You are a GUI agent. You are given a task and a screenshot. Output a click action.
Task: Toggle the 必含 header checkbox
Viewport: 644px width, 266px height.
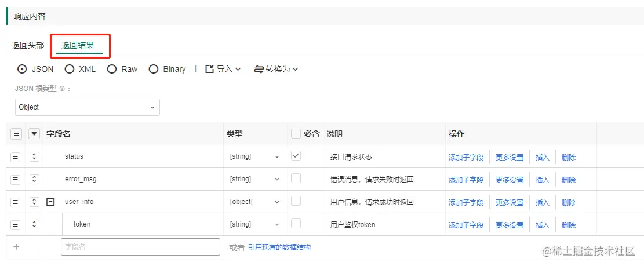[x=296, y=134]
